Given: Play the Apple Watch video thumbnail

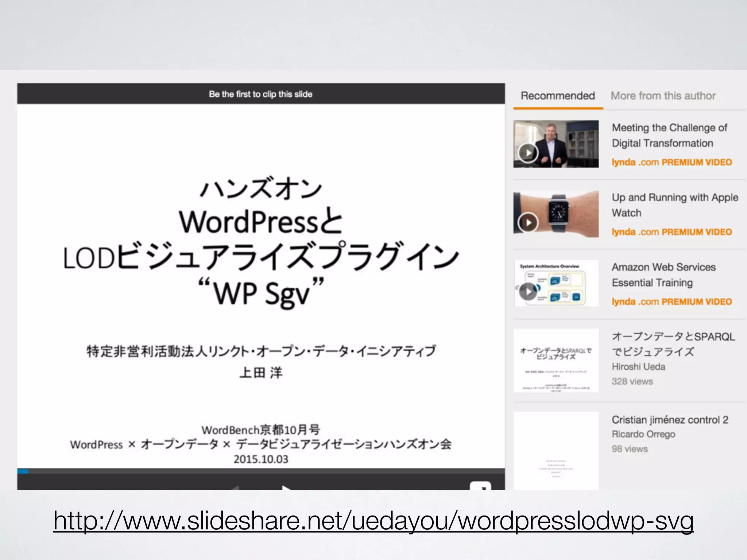Looking at the screenshot, I should tap(556, 214).
